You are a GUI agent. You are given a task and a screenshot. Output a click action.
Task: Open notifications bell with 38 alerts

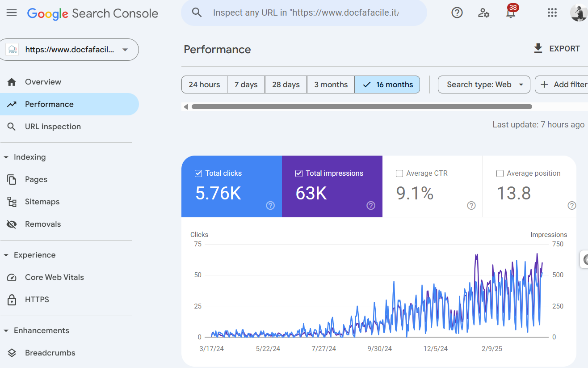[x=510, y=13]
